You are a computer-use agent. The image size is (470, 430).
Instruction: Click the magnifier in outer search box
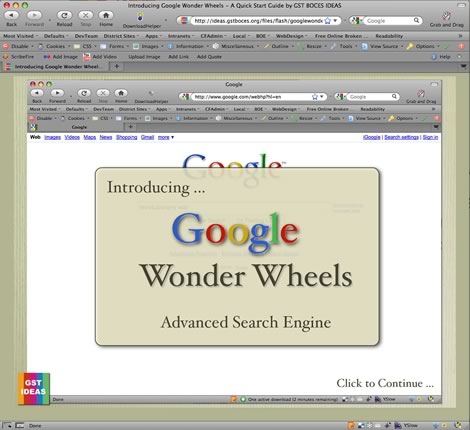click(x=416, y=20)
